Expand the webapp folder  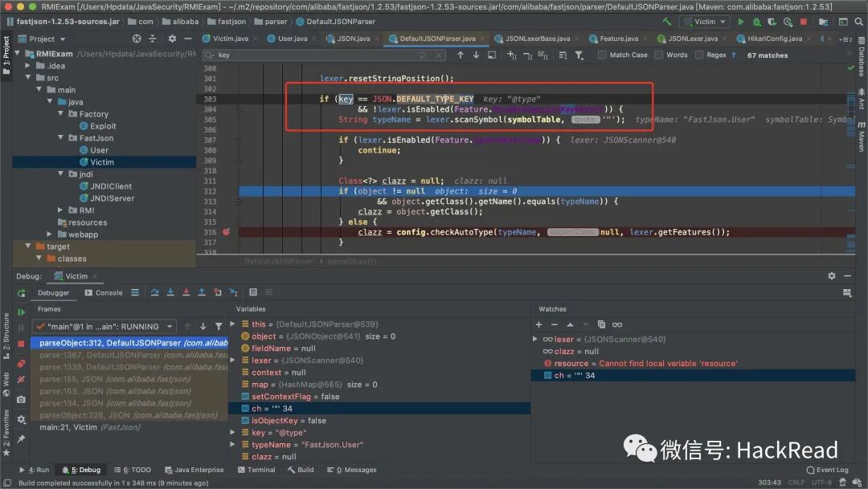click(50, 234)
